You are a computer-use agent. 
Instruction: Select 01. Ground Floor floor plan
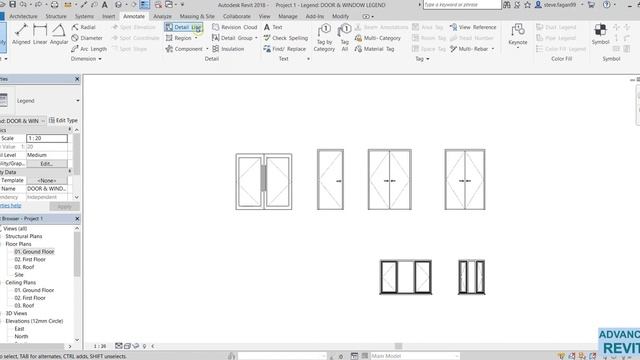34,252
